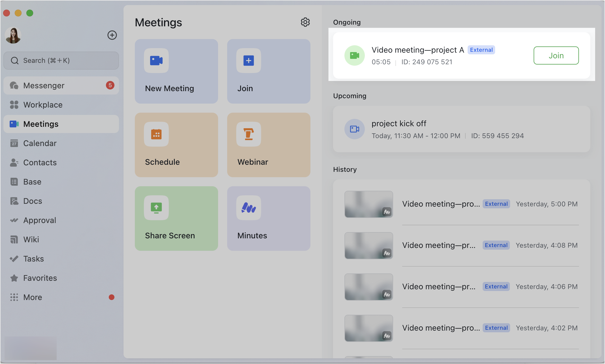Select the Docs icon in sidebar
The image size is (605, 364).
14,201
